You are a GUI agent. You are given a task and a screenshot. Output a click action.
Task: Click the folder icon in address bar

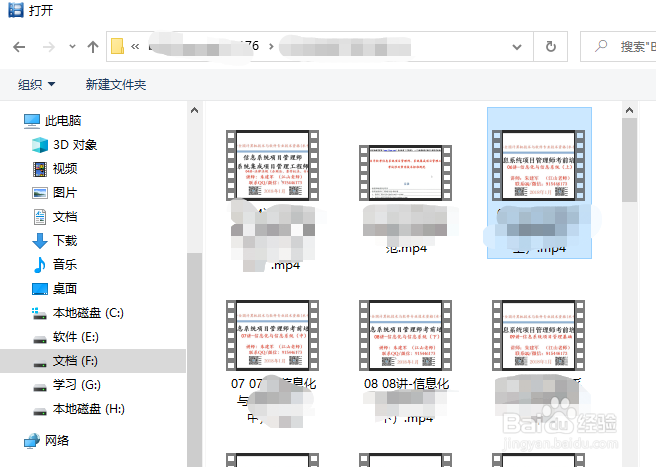point(118,46)
